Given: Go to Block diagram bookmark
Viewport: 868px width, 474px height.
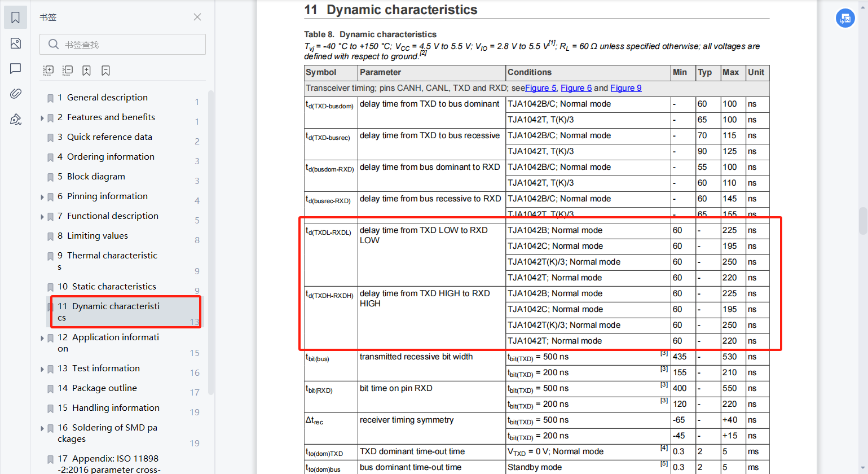Looking at the screenshot, I should click(x=91, y=176).
